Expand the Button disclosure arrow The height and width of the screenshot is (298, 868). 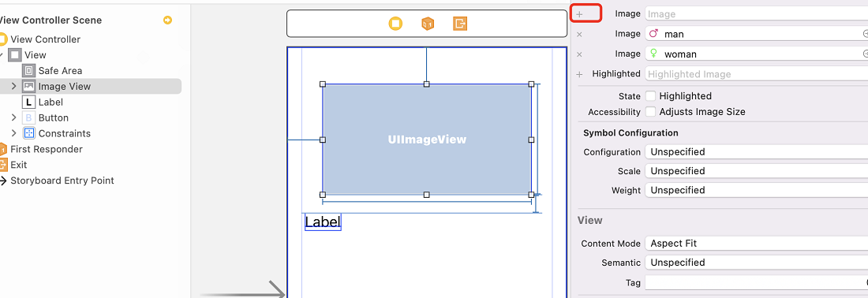14,117
